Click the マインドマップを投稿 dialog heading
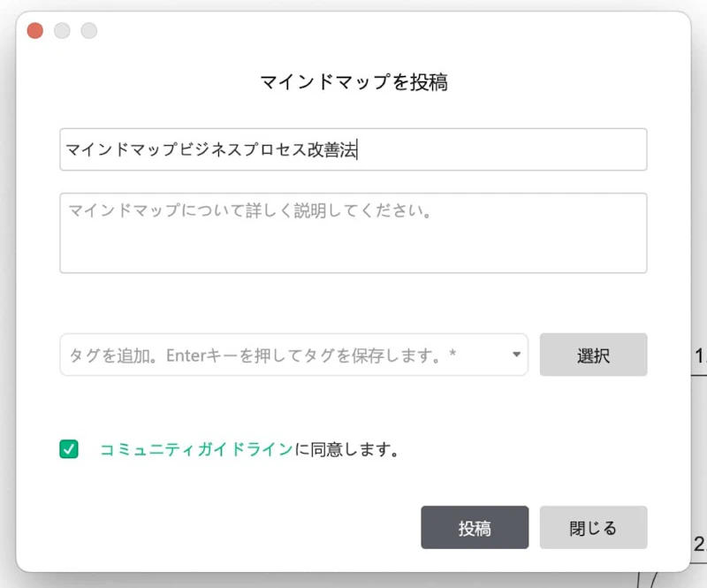The width and height of the screenshot is (707, 588). click(353, 82)
